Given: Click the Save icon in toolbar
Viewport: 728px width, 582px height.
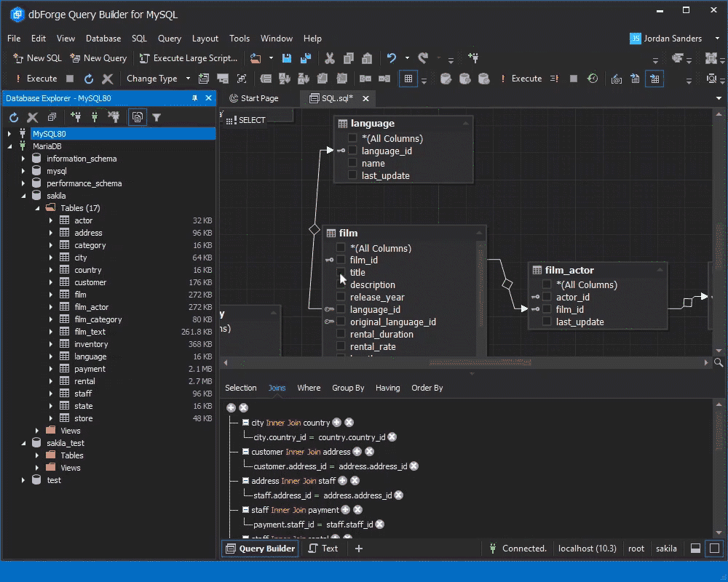Looking at the screenshot, I should pyautogui.click(x=286, y=58).
